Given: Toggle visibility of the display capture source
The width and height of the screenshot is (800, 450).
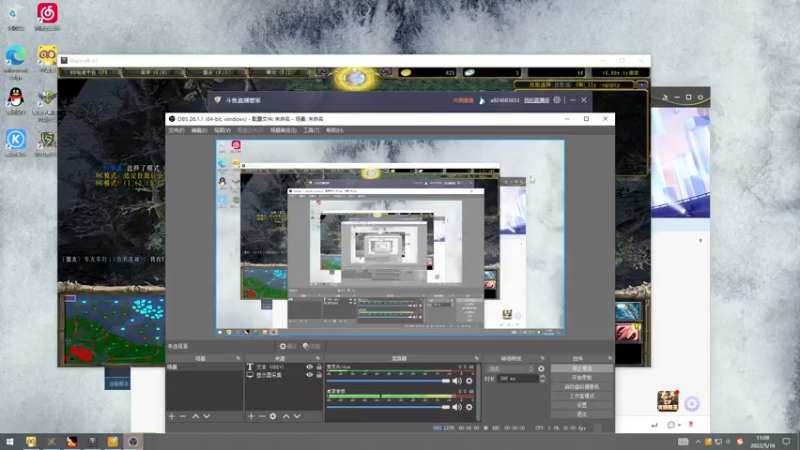Looking at the screenshot, I should tap(309, 375).
